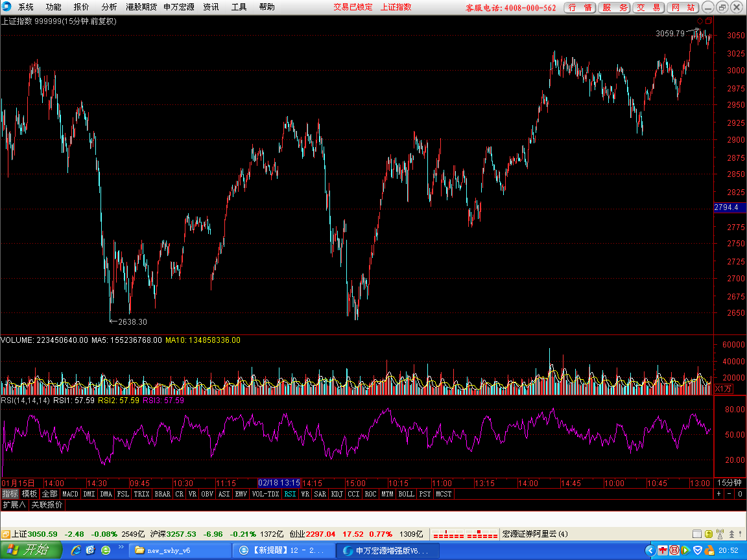
Task: Switch indicator to TRIX
Action: (x=141, y=494)
